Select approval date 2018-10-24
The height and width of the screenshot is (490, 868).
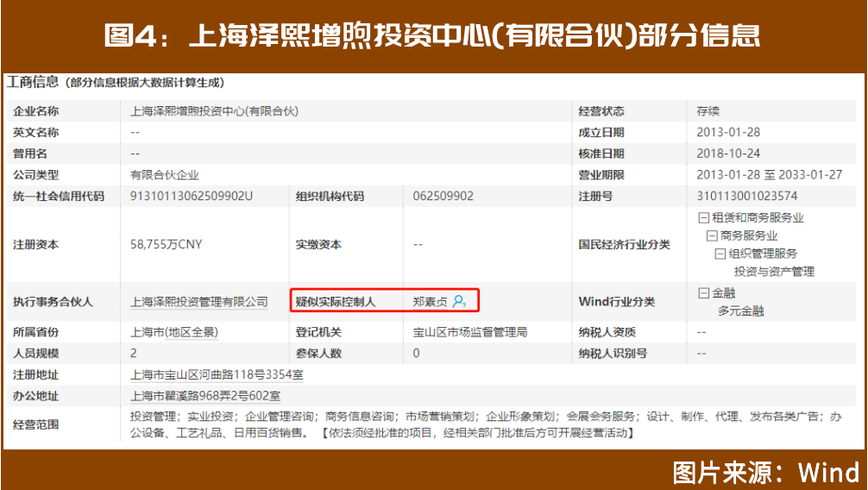(728, 154)
